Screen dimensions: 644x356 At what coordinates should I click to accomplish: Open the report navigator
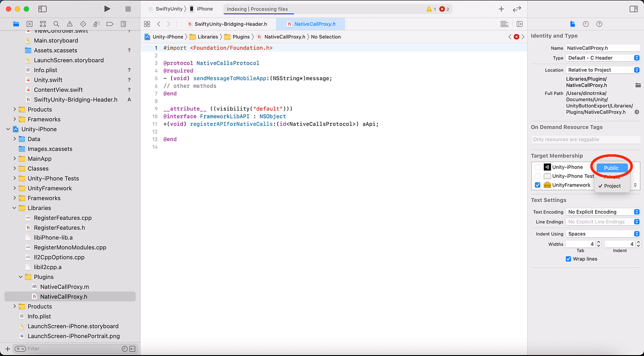(123, 24)
